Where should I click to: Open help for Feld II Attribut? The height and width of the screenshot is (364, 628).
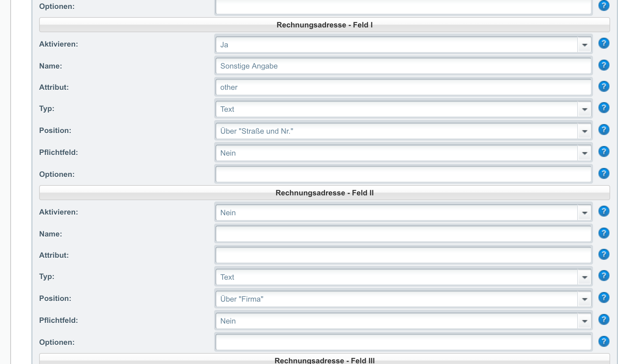[x=604, y=254]
